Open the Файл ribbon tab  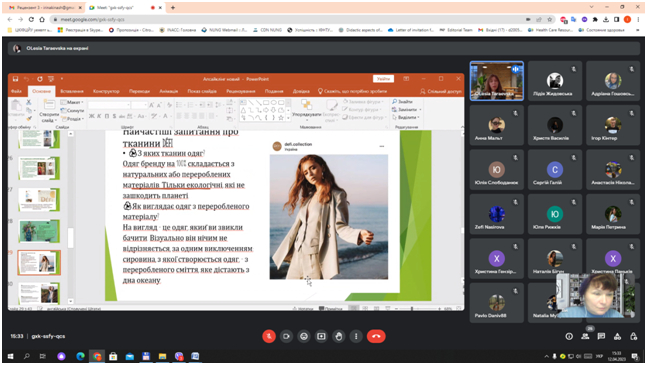pos(16,91)
